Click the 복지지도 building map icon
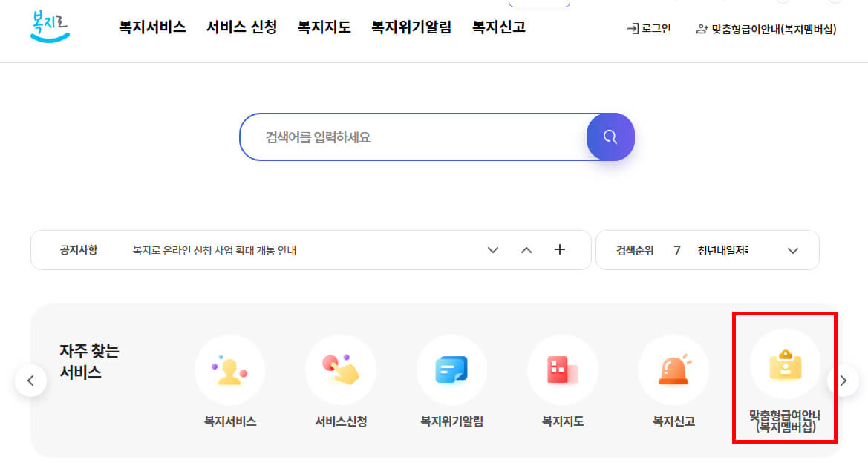868x463 pixels. pyautogui.click(x=562, y=369)
